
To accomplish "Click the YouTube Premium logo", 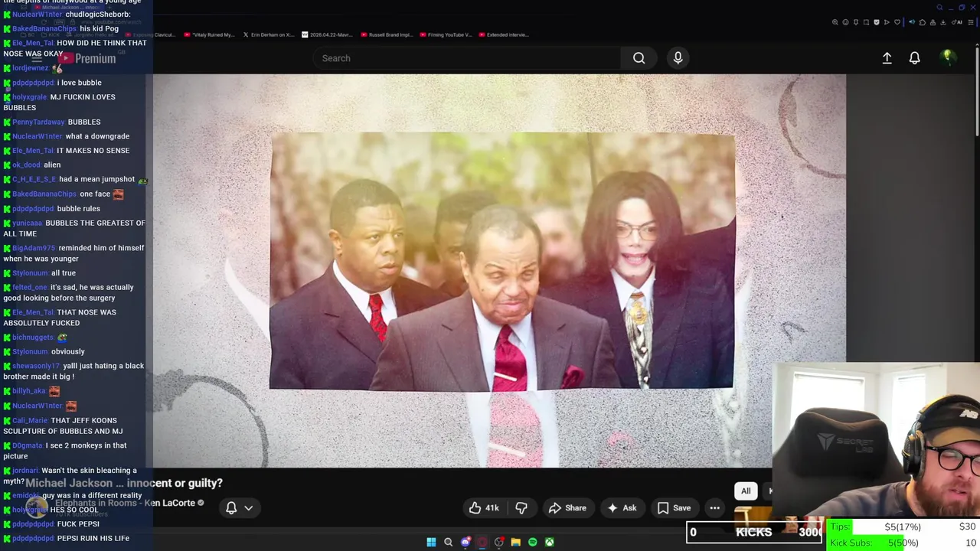I will [86, 58].
